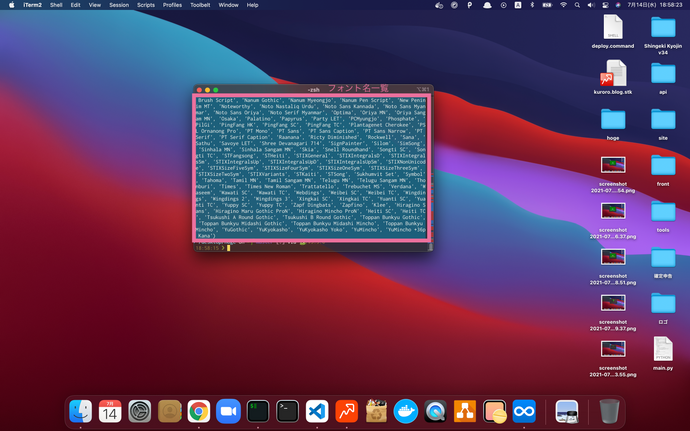The height and width of the screenshot is (431, 690).
Task: Open Finder from the dock
Action: 81,411
